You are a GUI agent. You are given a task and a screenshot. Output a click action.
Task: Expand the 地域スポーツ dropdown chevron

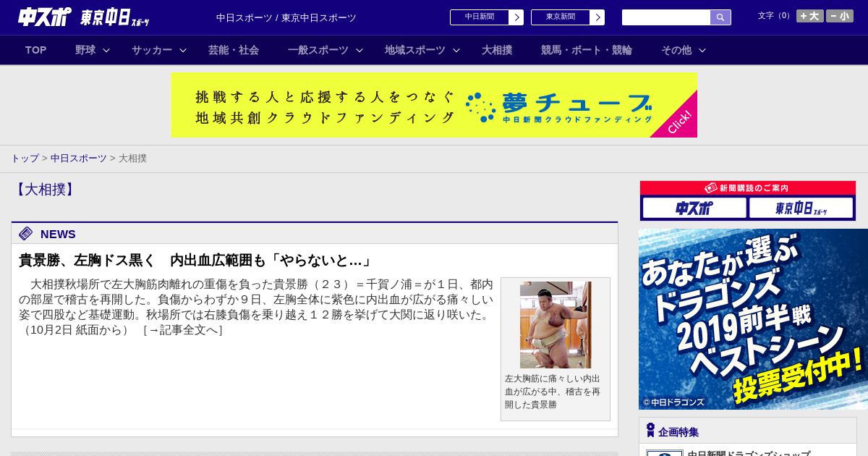click(456, 50)
